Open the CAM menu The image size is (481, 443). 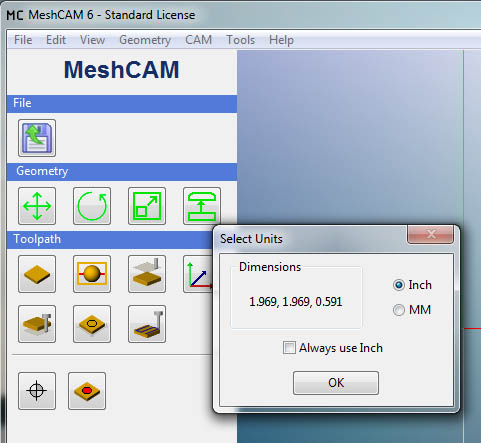pyautogui.click(x=198, y=40)
